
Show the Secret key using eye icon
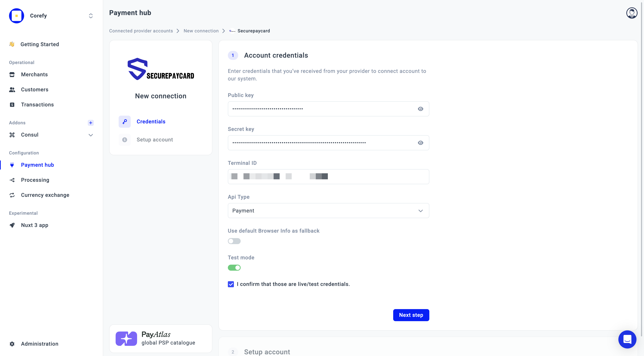420,143
